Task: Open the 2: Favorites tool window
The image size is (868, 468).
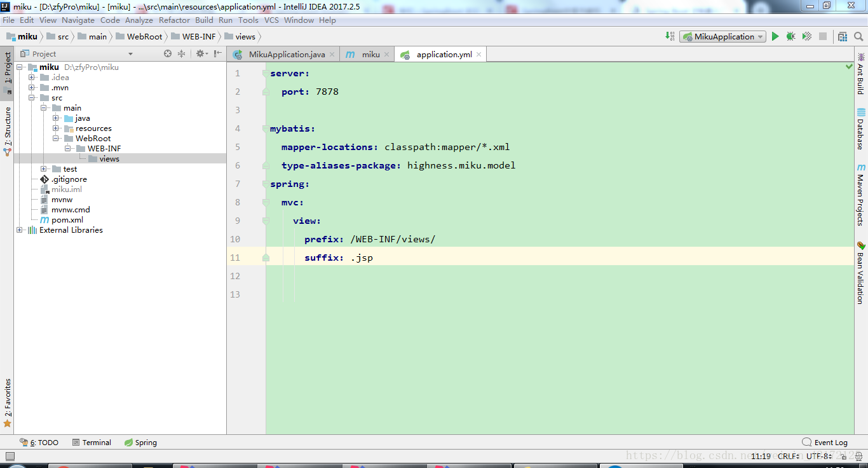Action: point(8,403)
